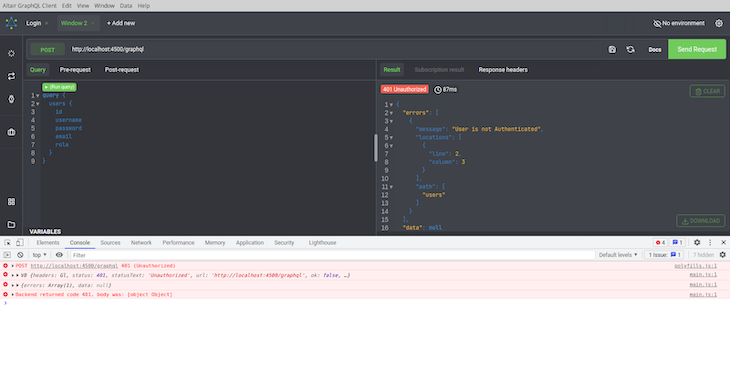The image size is (730, 382).
Task: Close the Login tab with its x
Action: tap(47, 23)
